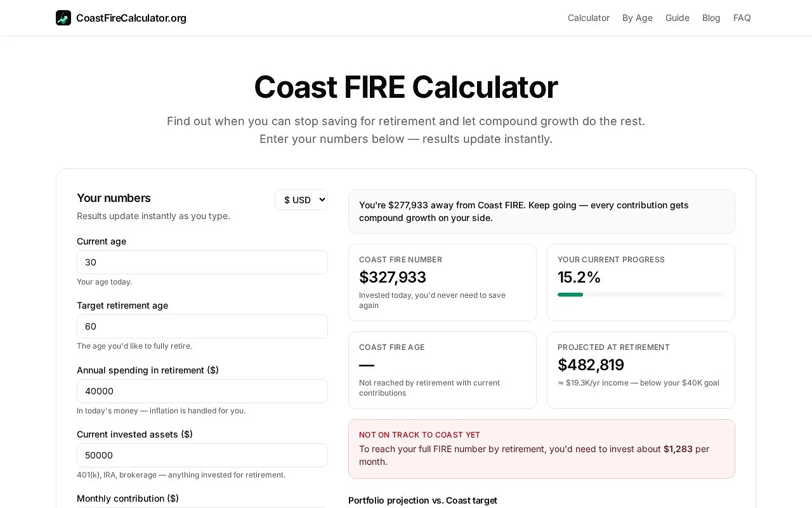Click 'Not reached by retirement' note
The height and width of the screenshot is (508, 812).
(x=429, y=388)
